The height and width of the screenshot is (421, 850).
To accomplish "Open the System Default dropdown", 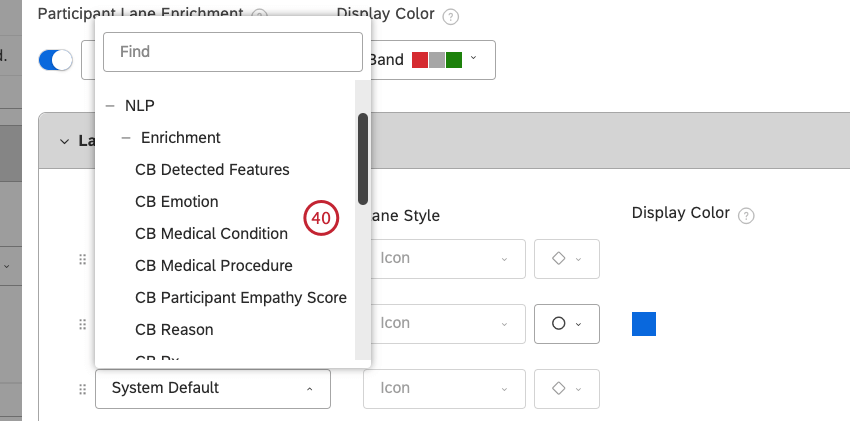I will pos(212,388).
